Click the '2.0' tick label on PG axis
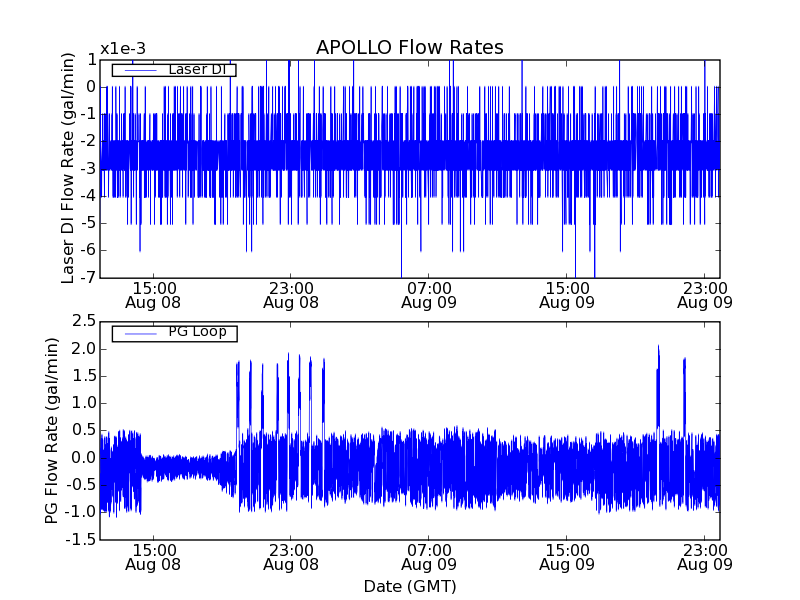Image resolution: width=800 pixels, height=600 pixels. (84, 349)
